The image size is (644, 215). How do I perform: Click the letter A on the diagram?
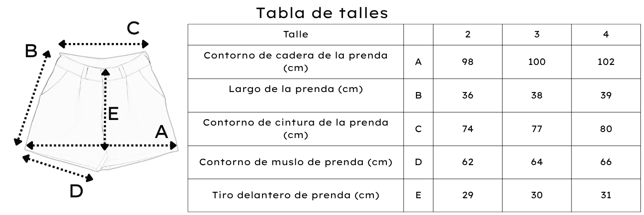161,132
